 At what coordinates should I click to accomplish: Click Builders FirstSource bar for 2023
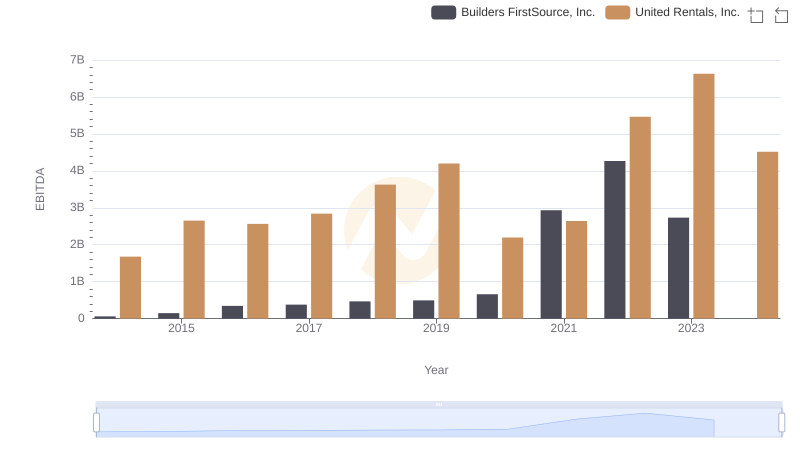point(679,268)
